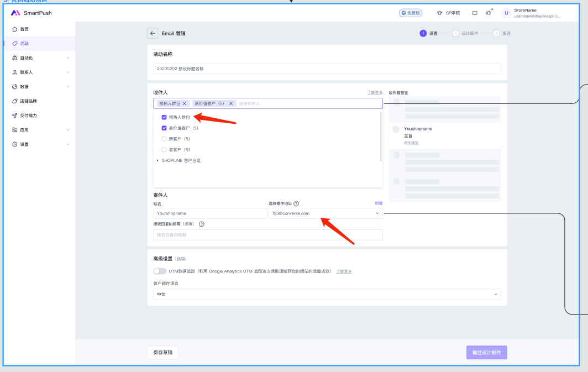Click the 活动名称 input field
The height and width of the screenshot is (372, 588).
point(327,69)
